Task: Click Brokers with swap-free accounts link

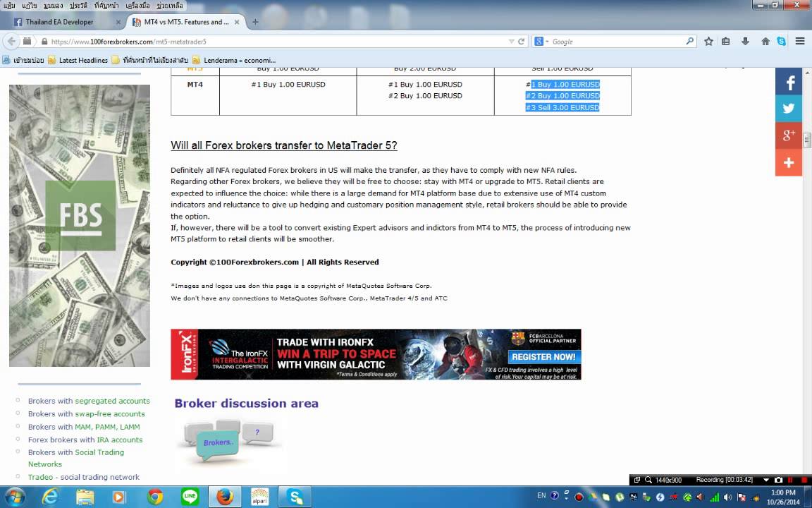Action: (x=87, y=413)
